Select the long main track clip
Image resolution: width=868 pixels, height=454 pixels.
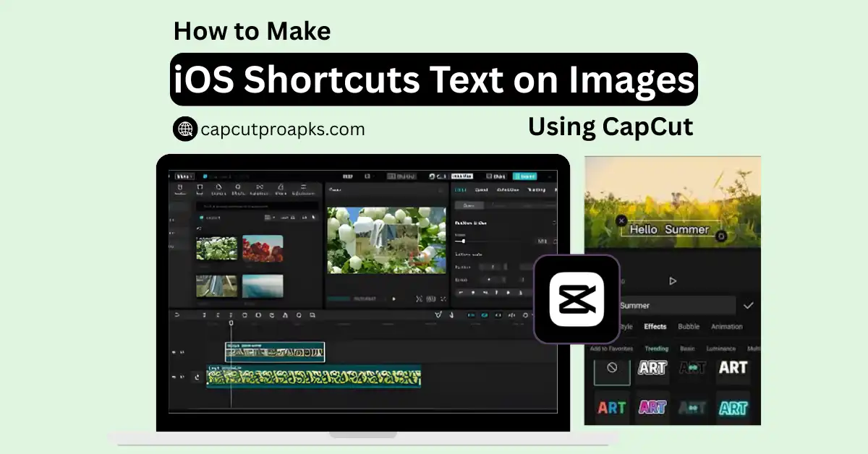314,377
